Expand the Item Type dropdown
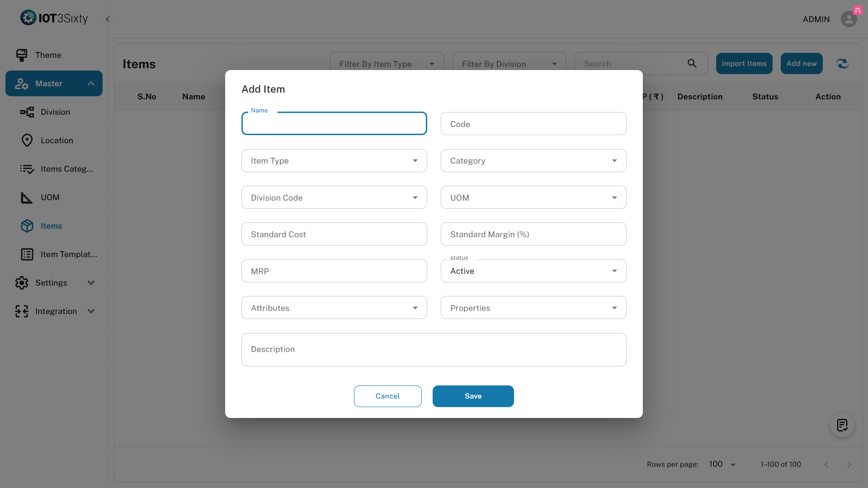 pyautogui.click(x=334, y=161)
